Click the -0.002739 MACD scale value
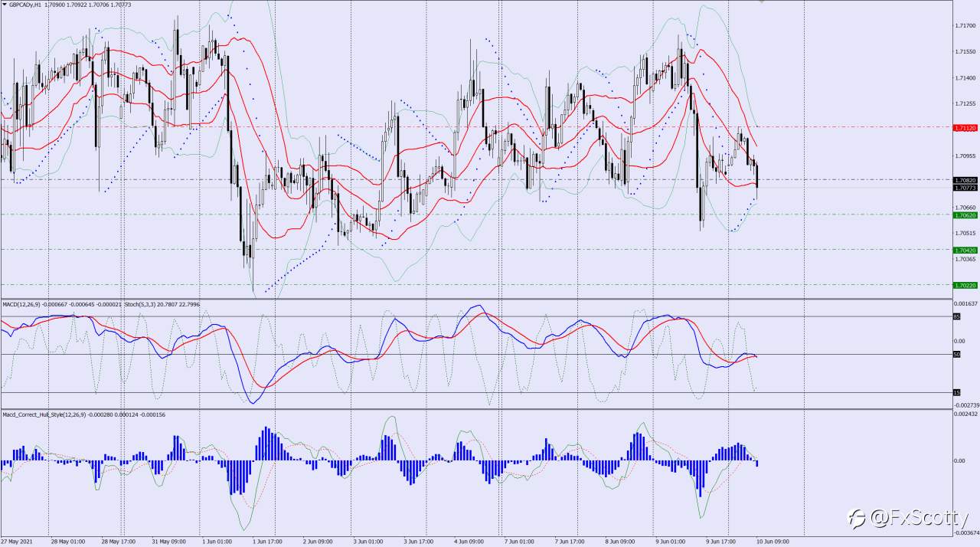 click(x=966, y=405)
